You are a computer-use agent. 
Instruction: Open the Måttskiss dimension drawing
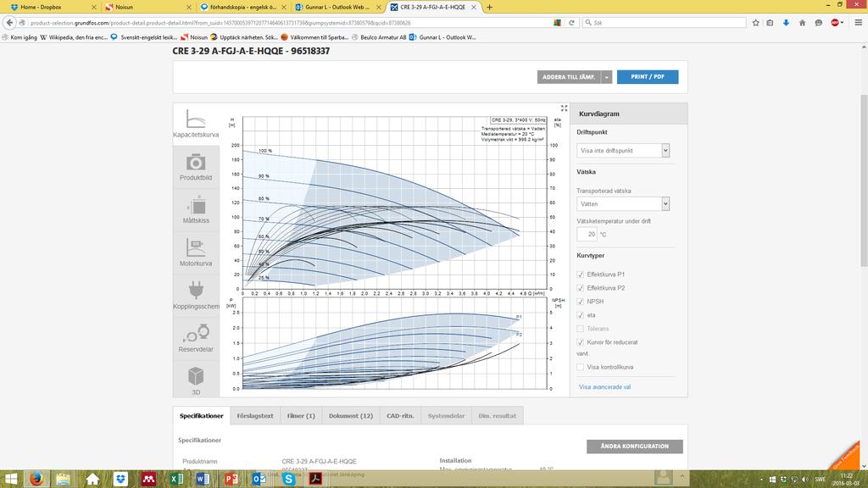tap(196, 210)
